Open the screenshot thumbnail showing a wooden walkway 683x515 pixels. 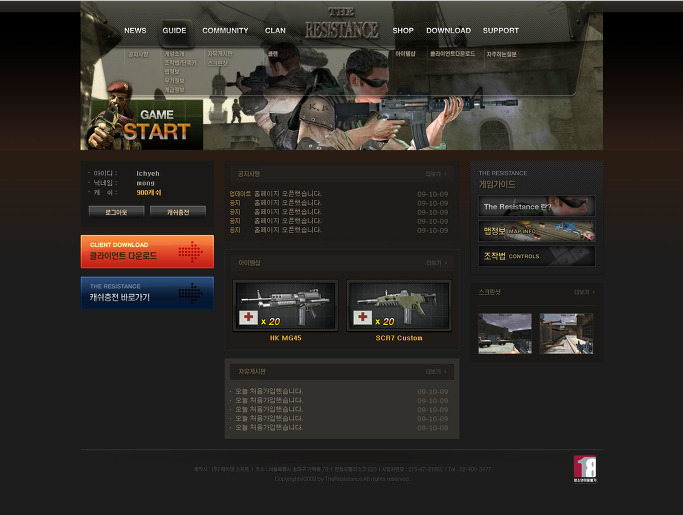point(566,333)
